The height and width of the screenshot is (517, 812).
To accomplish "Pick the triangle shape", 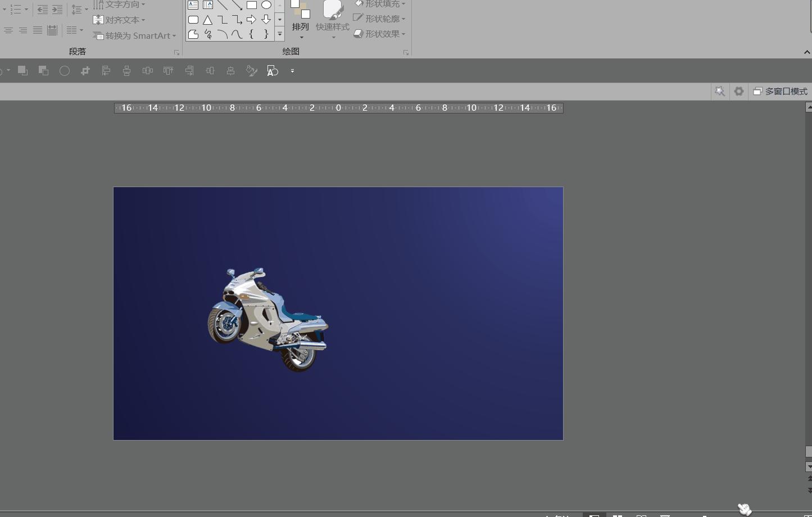I will coord(207,20).
